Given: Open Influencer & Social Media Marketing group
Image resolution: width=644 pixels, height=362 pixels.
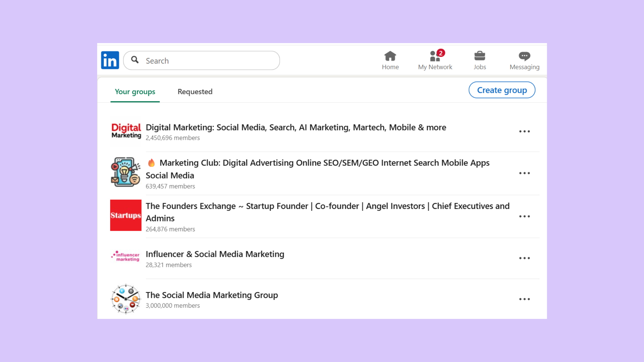Looking at the screenshot, I should point(215,254).
